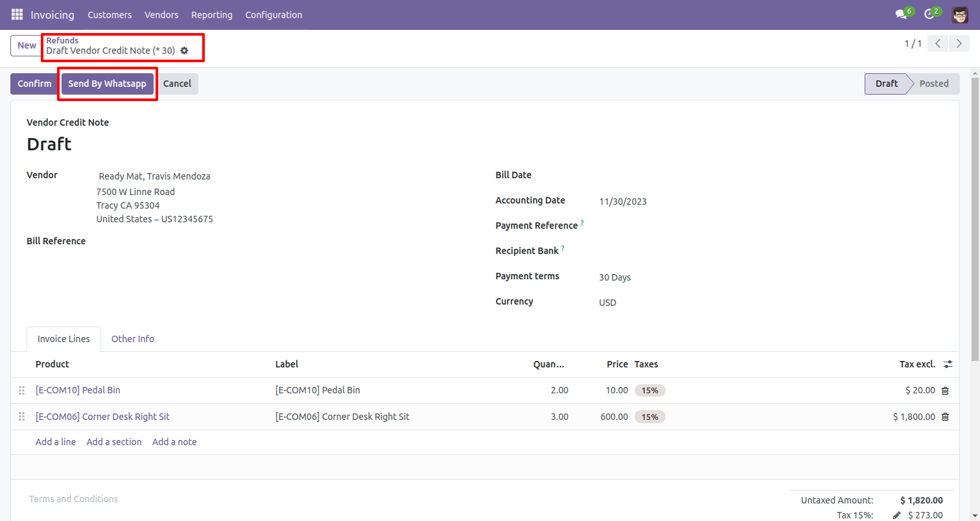Add a section to invoice lines
980x521 pixels.
[114, 442]
